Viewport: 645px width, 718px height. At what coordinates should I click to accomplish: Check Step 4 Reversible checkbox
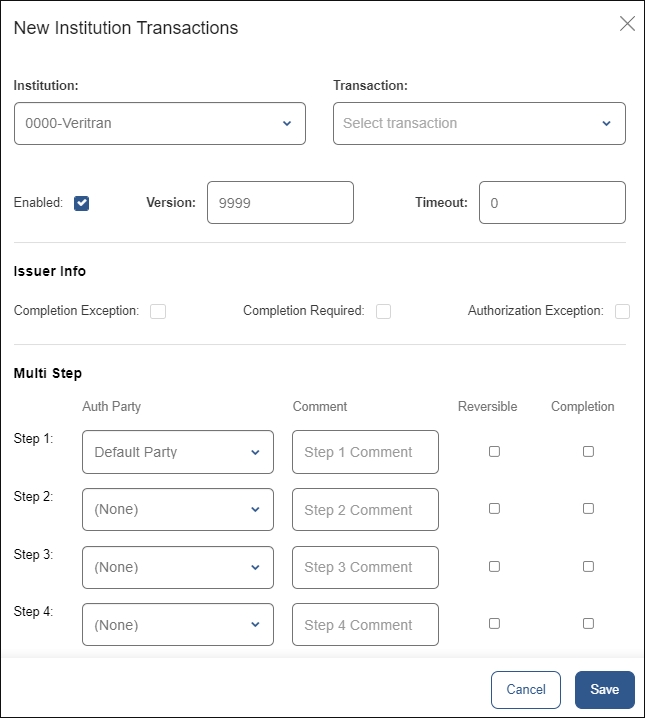(x=494, y=623)
